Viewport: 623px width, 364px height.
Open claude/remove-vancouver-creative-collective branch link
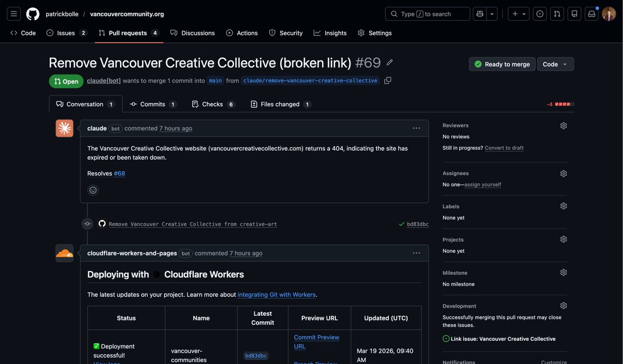(310, 81)
